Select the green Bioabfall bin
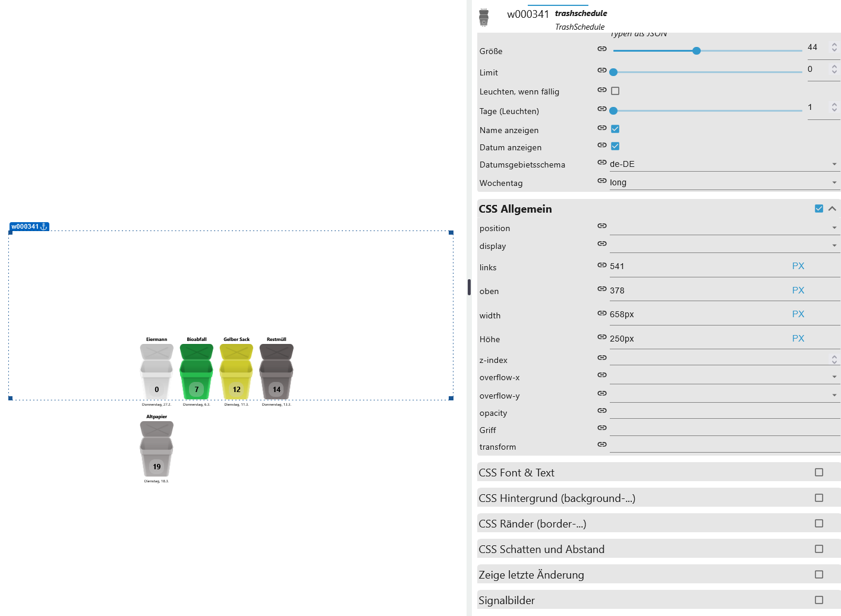841x616 pixels. (x=197, y=372)
